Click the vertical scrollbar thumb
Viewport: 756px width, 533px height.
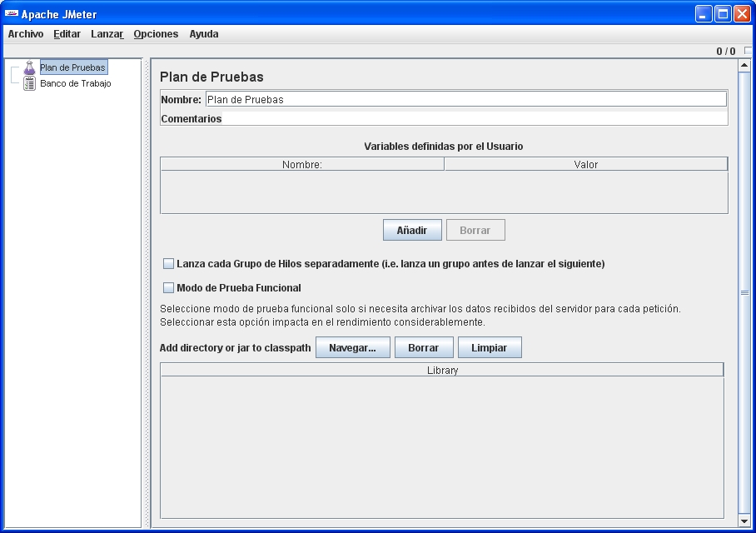pos(744,293)
